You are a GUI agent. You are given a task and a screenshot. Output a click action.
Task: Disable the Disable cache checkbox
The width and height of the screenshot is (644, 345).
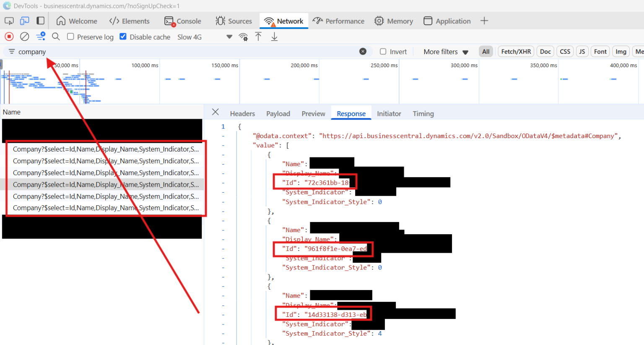(123, 37)
